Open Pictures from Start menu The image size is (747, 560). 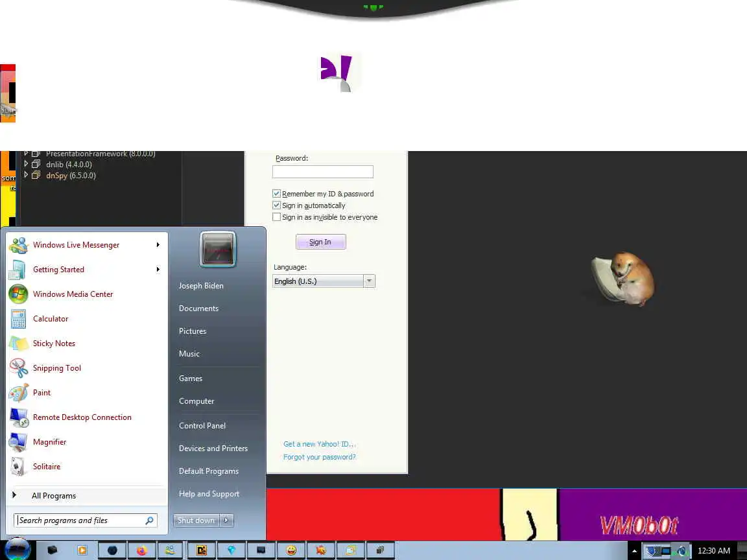coord(193,331)
